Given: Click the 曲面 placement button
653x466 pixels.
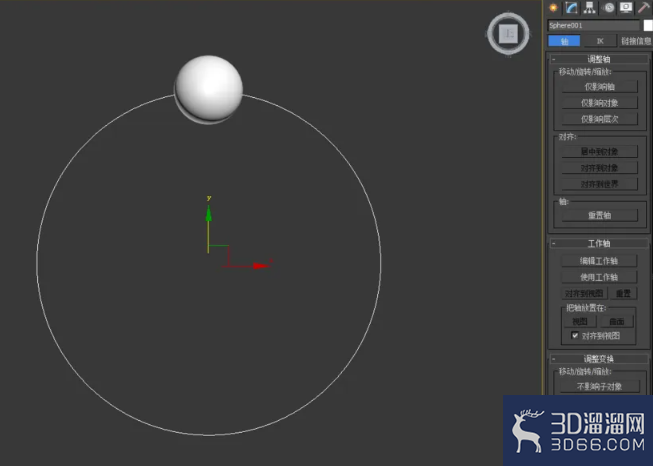Looking at the screenshot, I should point(617,321).
